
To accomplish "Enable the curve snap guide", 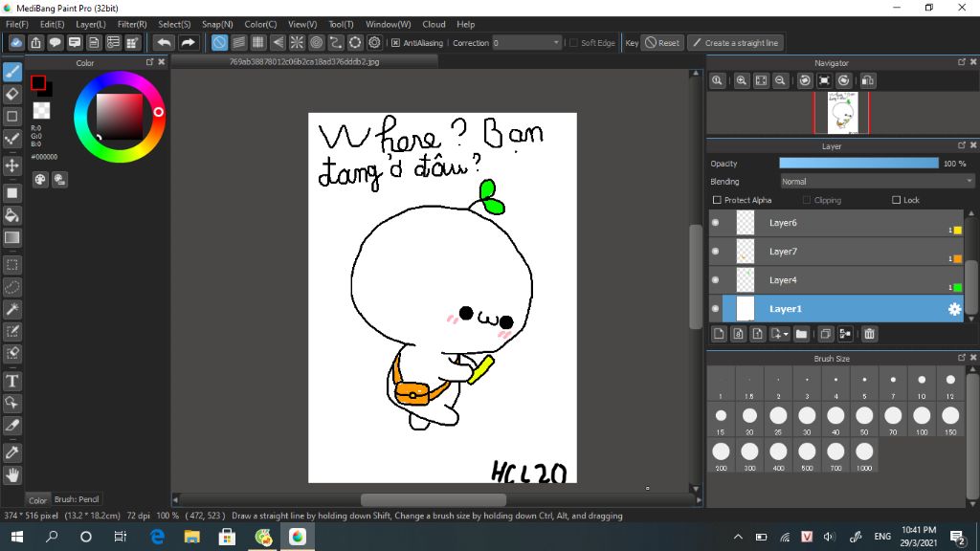I will [336, 42].
